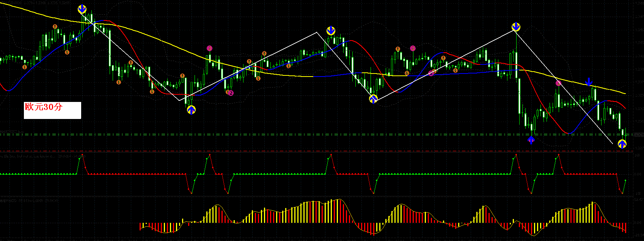Click the middle yellow-circled down arrow signal

(x=331, y=30)
